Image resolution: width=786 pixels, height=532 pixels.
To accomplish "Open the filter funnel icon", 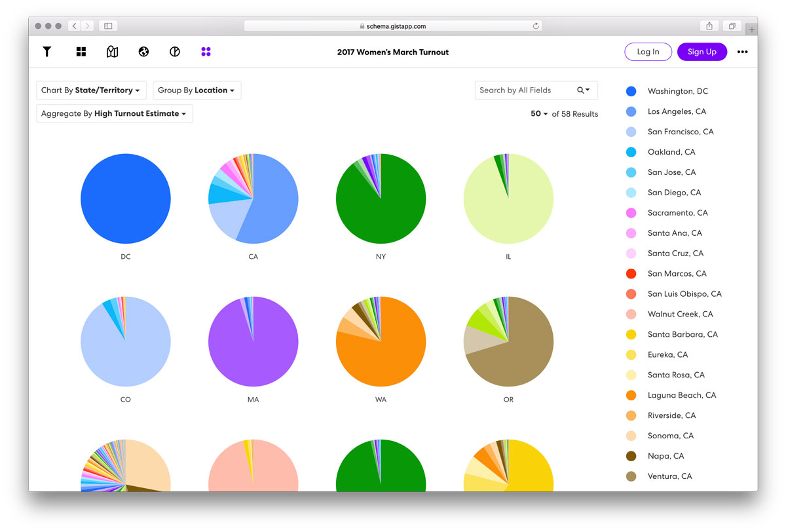I will [x=47, y=52].
